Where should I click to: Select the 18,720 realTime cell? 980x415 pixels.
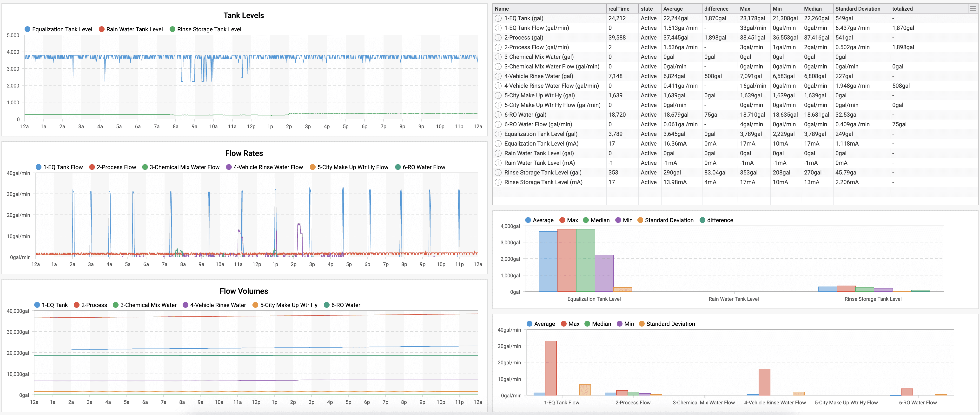(x=622, y=115)
